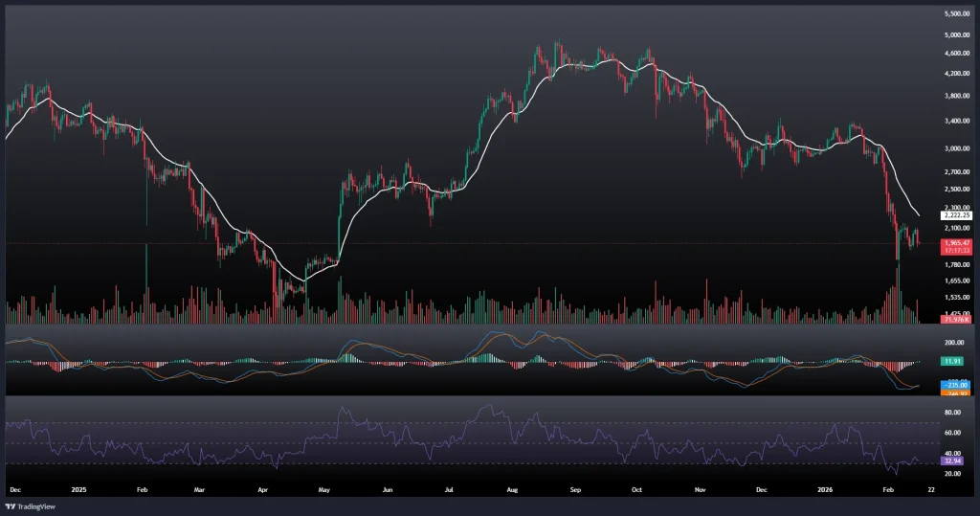This screenshot has height=516, width=980.
Task: Click the TradingView text link
Action: 35,506
